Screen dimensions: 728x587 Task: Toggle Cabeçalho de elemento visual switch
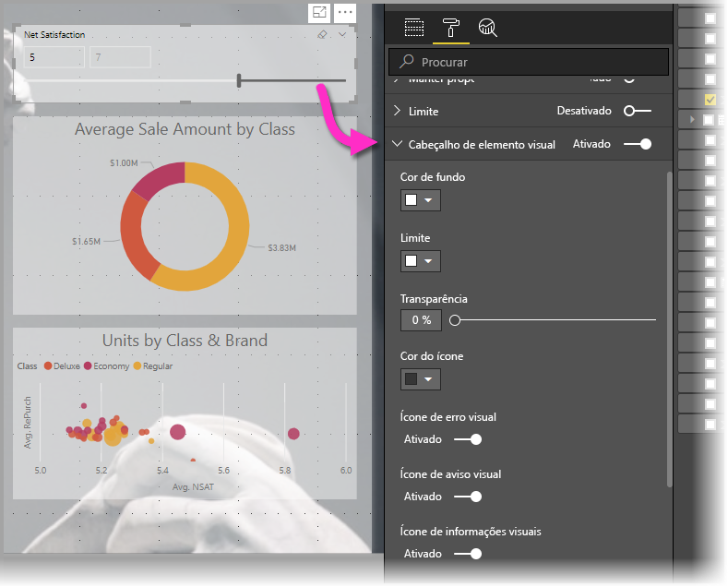tap(638, 144)
